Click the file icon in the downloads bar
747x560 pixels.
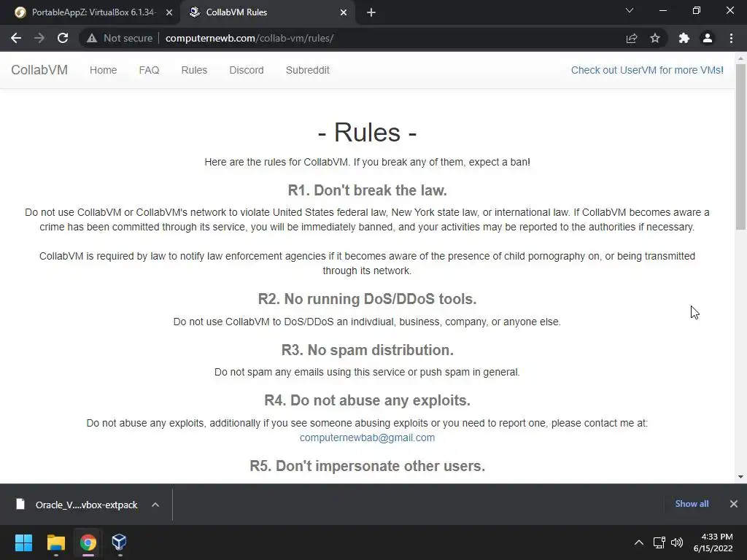[20, 505]
